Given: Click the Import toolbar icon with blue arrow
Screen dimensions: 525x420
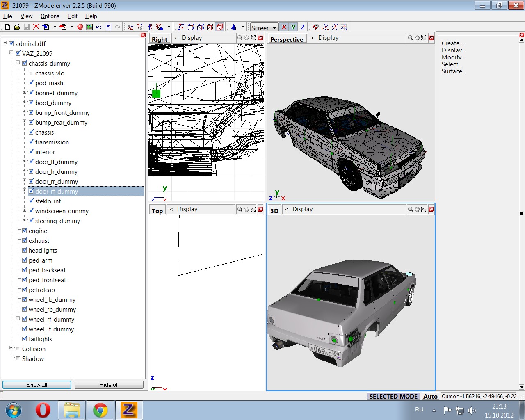Looking at the screenshot, I should pyautogui.click(x=46, y=27).
